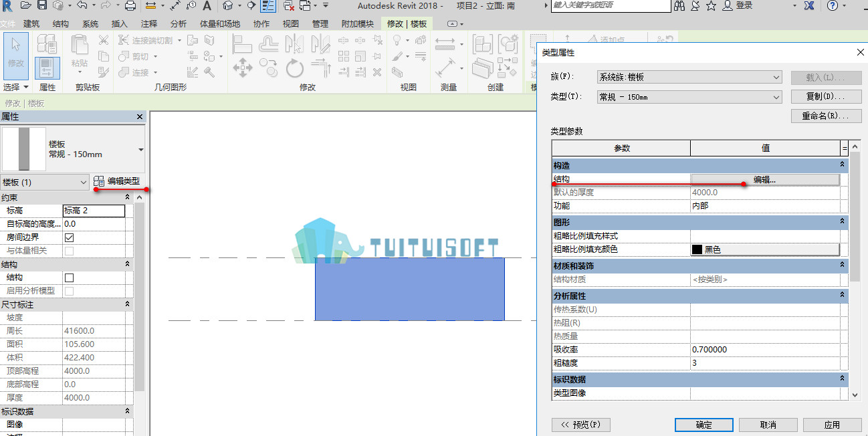
Task: Collapse the 约束 group in Properties palette
Action: coord(127,197)
